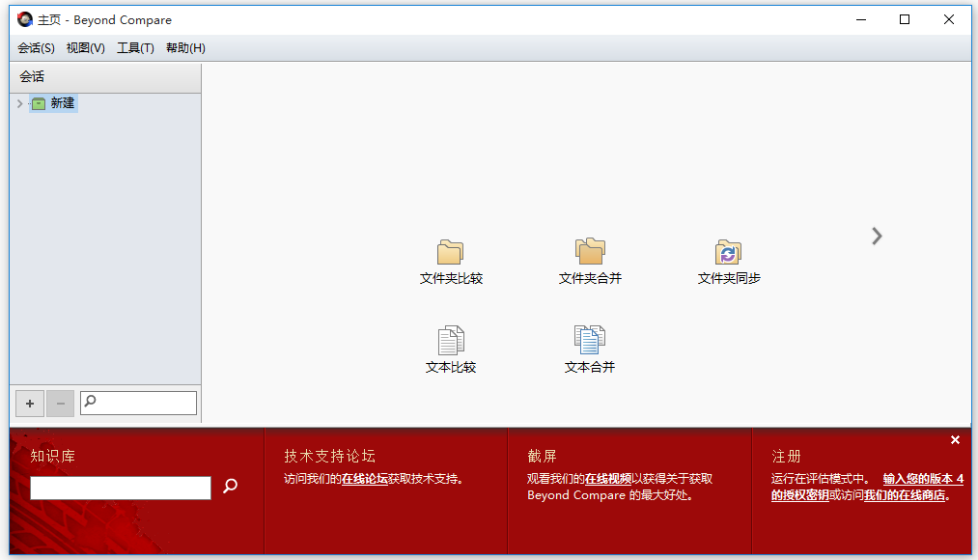Click the right arrow to show more sessions
This screenshot has height=560, width=978.
tap(876, 236)
